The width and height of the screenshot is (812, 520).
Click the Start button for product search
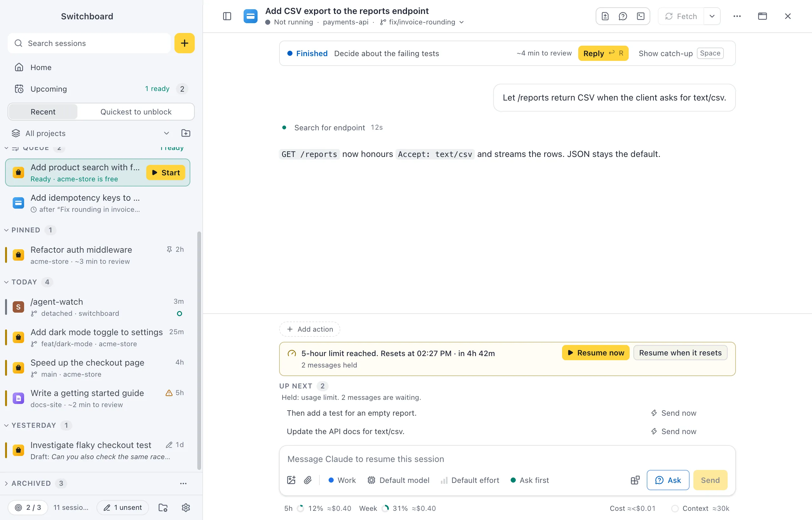(166, 172)
